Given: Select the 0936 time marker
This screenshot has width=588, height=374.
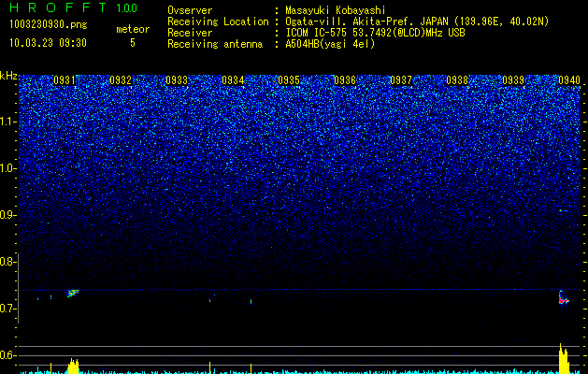Looking at the screenshot, I should click(x=345, y=80).
